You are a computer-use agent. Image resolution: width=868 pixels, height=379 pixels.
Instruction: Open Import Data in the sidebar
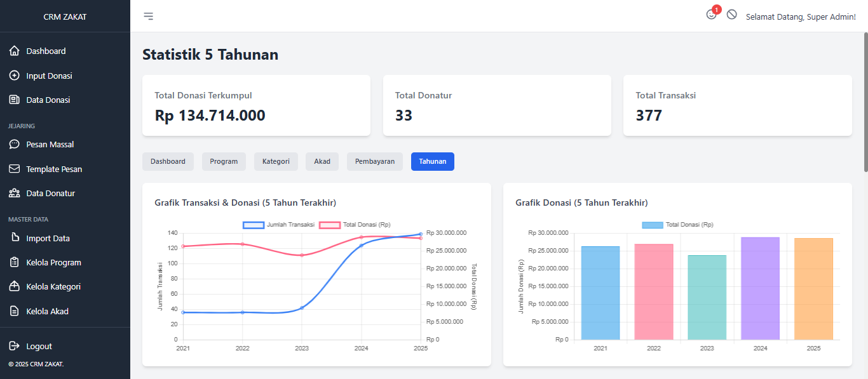(48, 238)
